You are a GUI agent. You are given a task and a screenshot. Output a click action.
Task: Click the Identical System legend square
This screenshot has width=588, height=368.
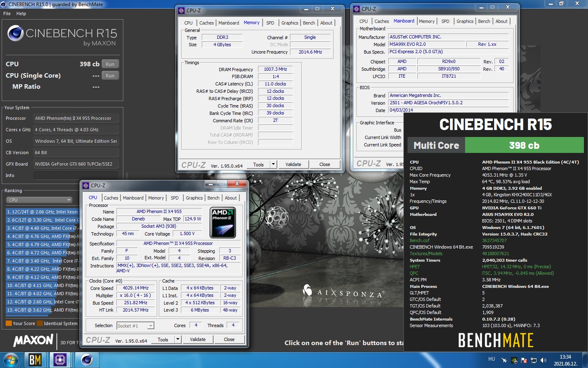point(40,323)
